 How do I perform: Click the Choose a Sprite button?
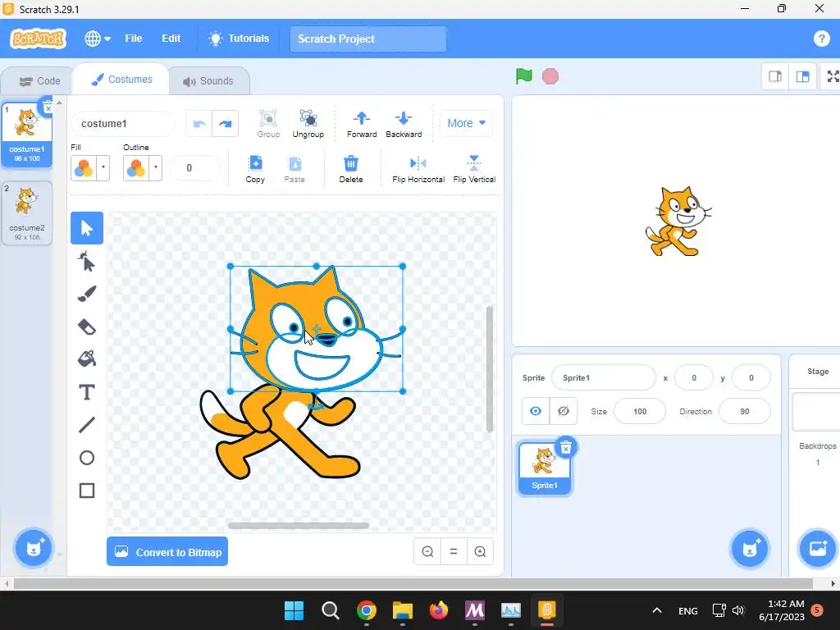point(750,548)
